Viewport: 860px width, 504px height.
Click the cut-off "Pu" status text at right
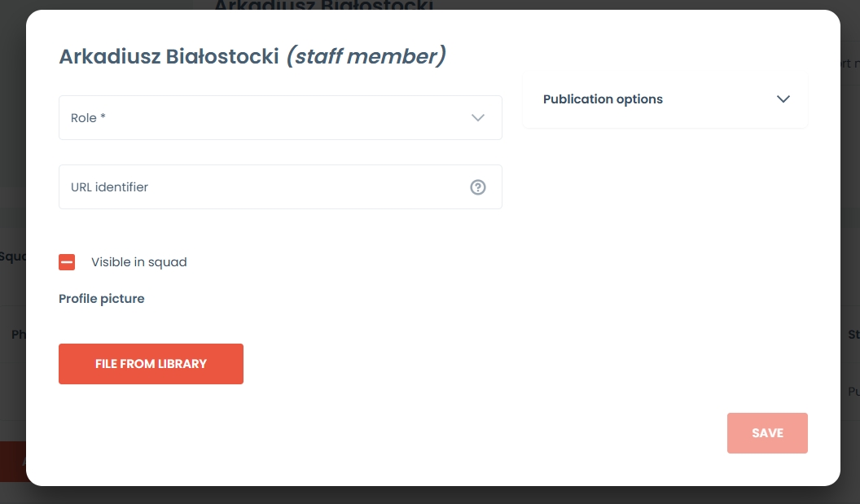(853, 391)
